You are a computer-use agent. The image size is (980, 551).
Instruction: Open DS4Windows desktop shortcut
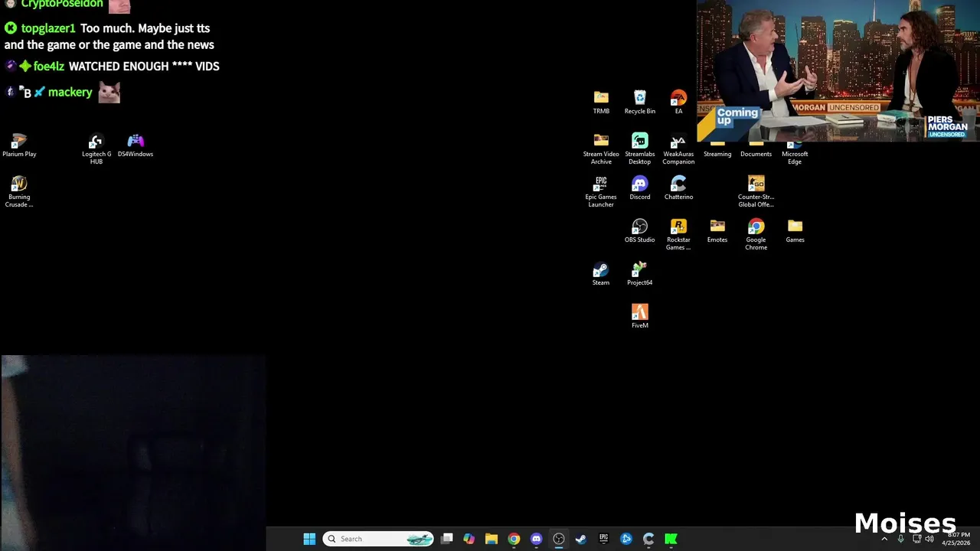tap(136, 145)
